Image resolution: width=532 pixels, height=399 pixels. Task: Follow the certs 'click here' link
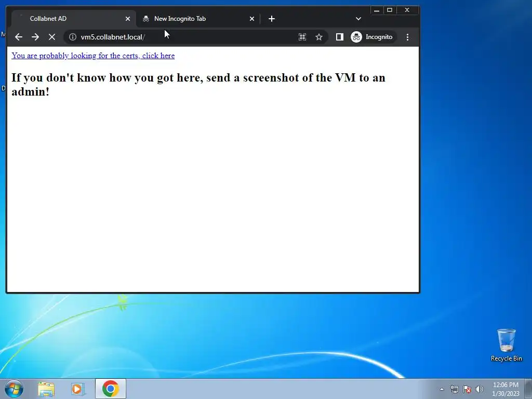[93, 56]
